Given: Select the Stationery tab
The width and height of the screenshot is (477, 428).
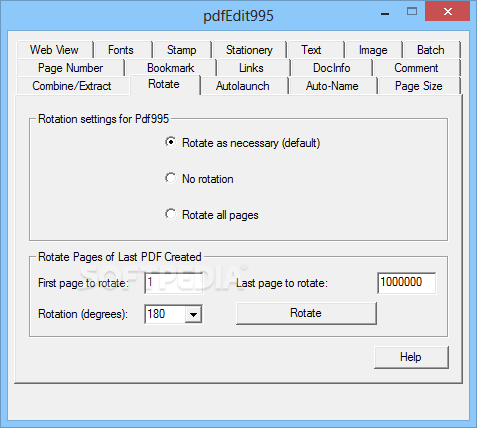Looking at the screenshot, I should (249, 50).
